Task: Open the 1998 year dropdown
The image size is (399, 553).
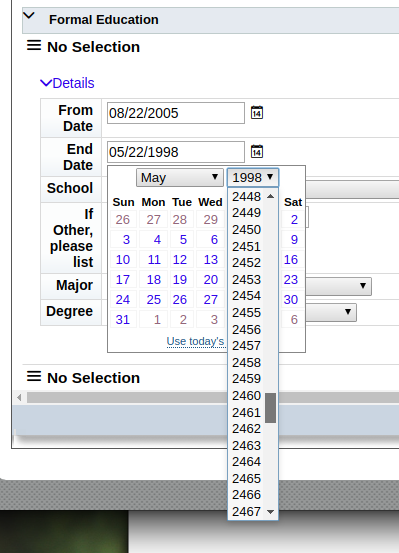Action: click(253, 177)
